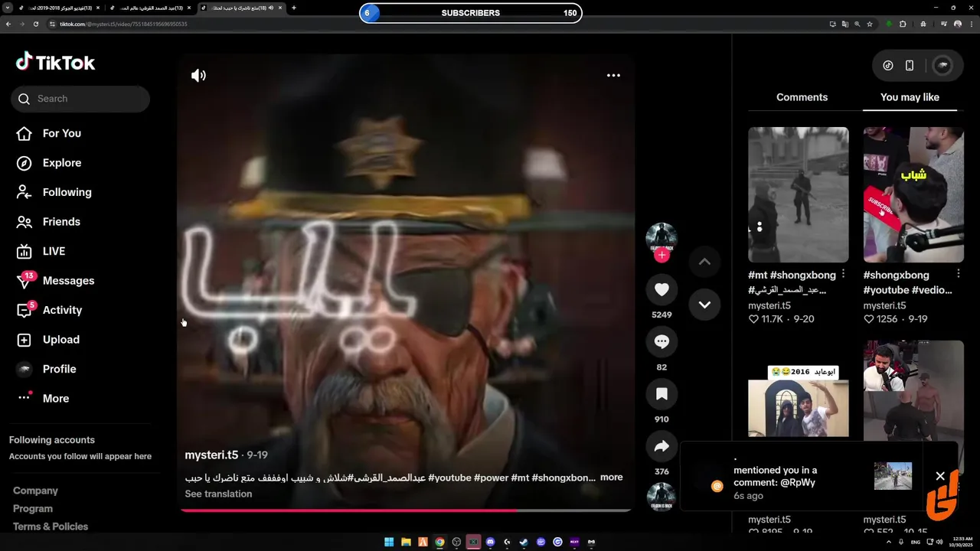This screenshot has height=551, width=980.
Task: Mute the video using the speaker icon
Action: [x=198, y=75]
